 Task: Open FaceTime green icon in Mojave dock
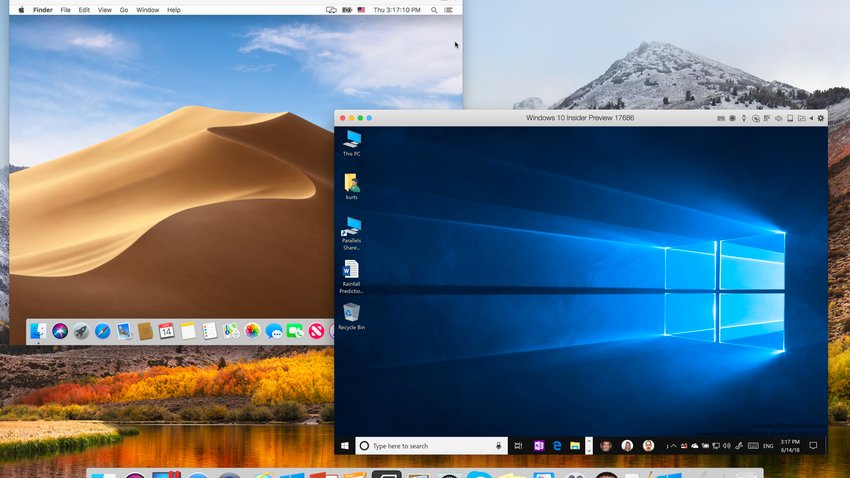pos(295,331)
